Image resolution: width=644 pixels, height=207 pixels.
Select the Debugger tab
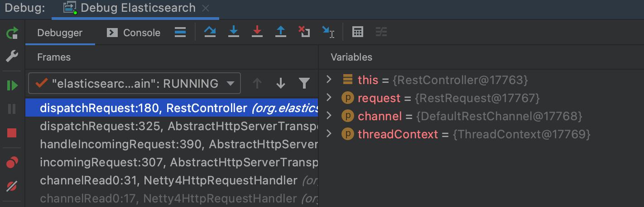pyautogui.click(x=60, y=33)
